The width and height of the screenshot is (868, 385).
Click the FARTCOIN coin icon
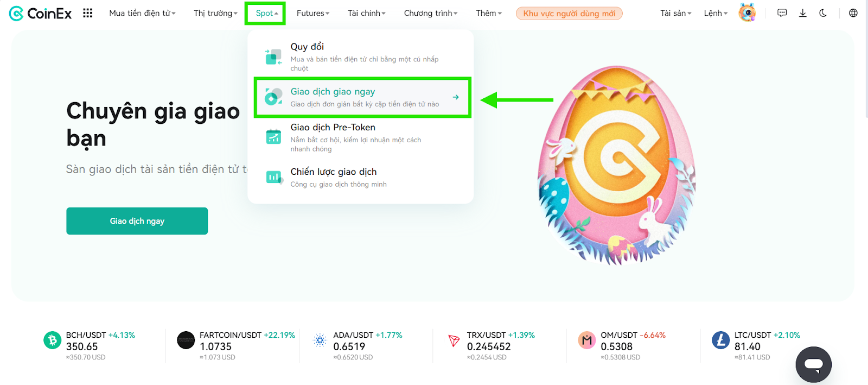pos(186,340)
